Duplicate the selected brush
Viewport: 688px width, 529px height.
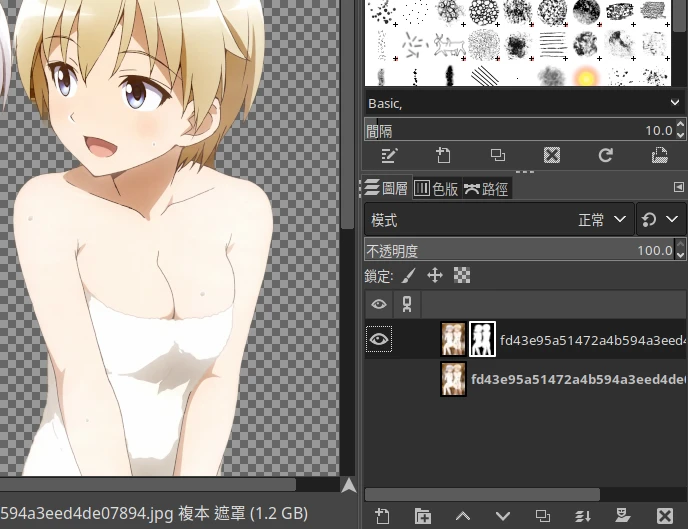(497, 155)
